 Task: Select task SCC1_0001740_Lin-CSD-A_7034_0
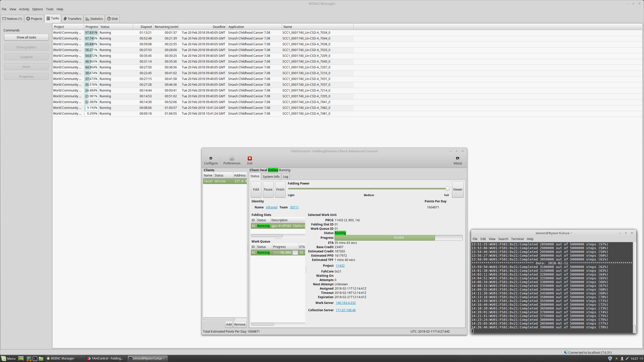tap(203, 33)
